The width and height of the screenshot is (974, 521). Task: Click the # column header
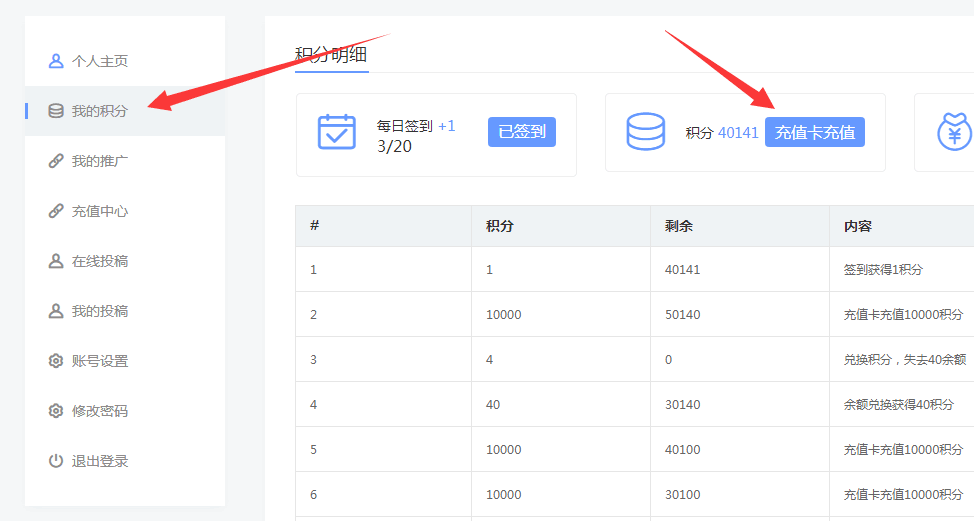pos(314,225)
